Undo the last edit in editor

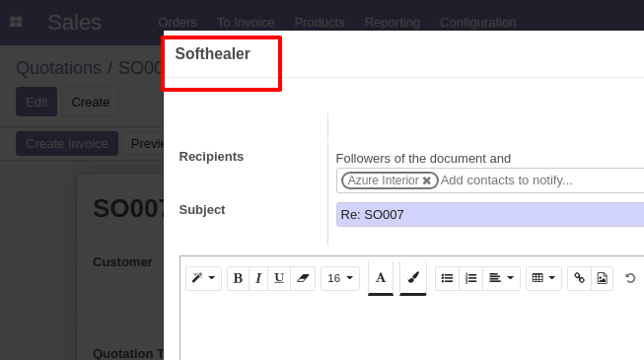(630, 278)
